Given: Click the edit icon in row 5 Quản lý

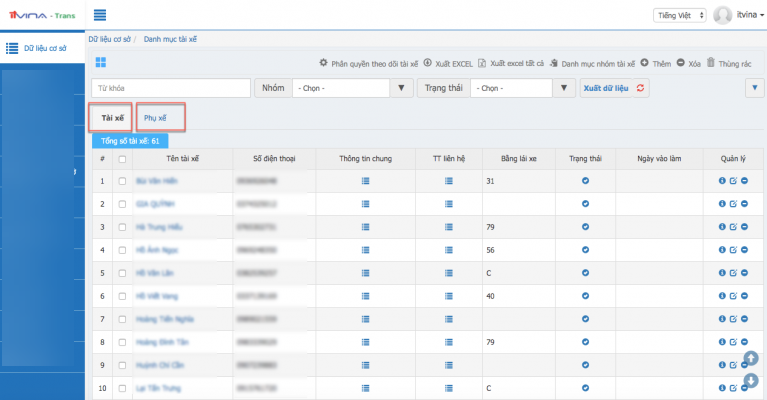Looking at the screenshot, I should click(733, 273).
